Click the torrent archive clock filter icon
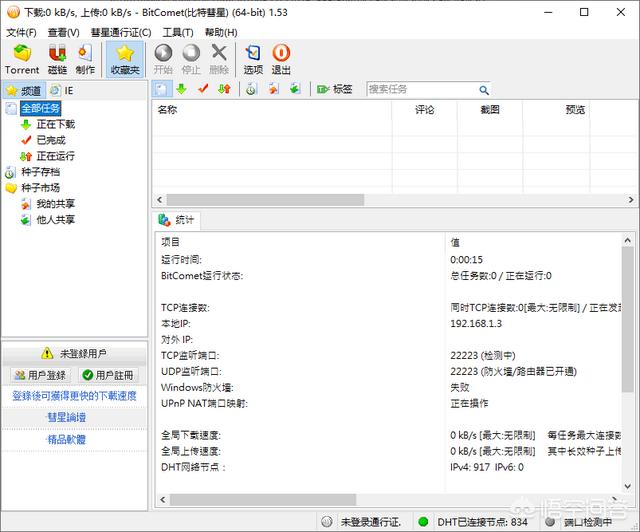 point(251,89)
